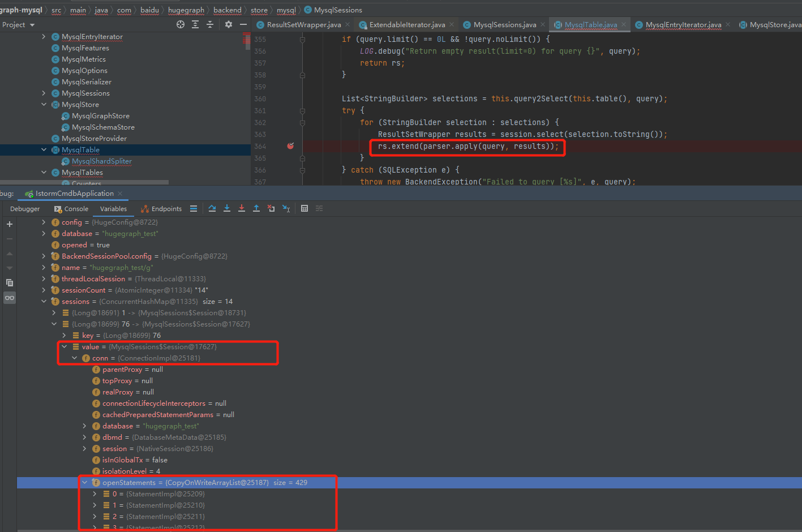Click the Collapse All icon in Project panel
Viewport: 802px width, 532px height.
coord(210,24)
